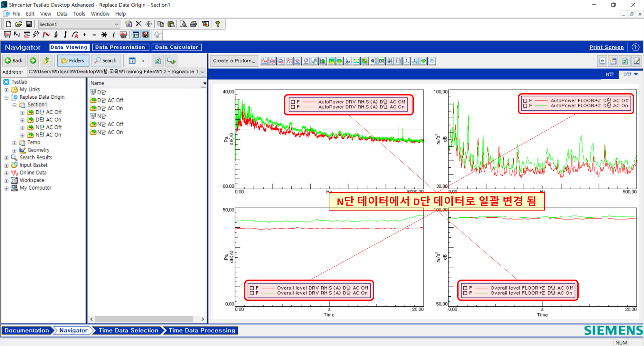Click the New document icon
Screen dimensions: 644x346
point(9,24)
